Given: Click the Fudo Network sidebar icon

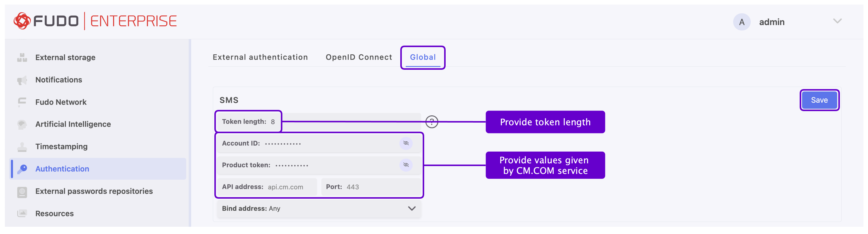Looking at the screenshot, I should click(x=22, y=102).
